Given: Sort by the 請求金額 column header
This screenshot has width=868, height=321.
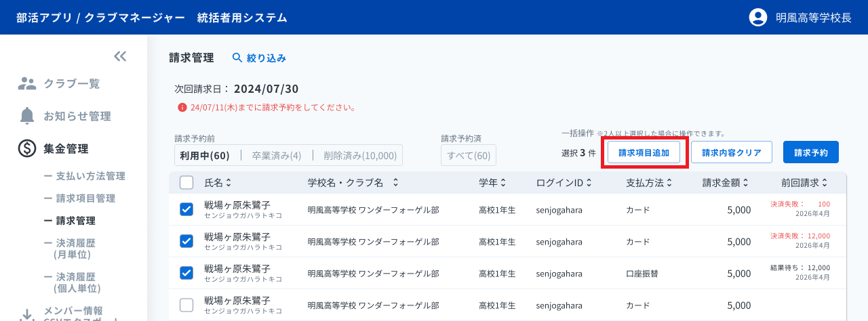Looking at the screenshot, I should [726, 183].
